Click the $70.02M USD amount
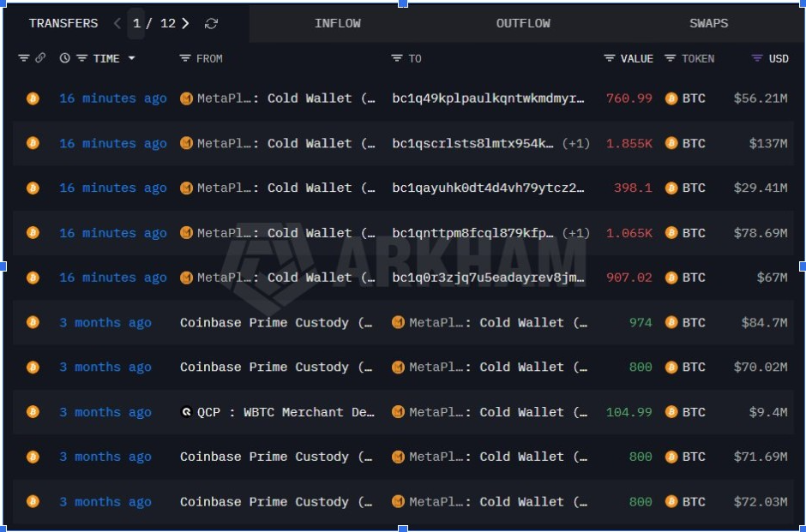This screenshot has width=806, height=532. 761,368
